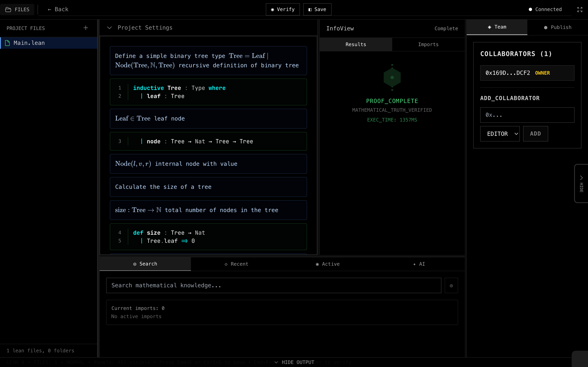Click the fullscreen expand icon
The image size is (588, 367).
click(x=580, y=9)
